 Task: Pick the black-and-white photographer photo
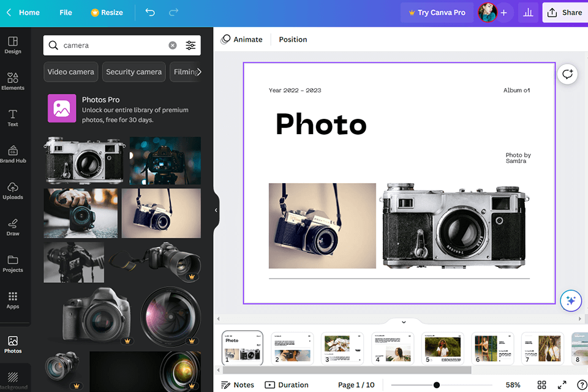(x=74, y=262)
